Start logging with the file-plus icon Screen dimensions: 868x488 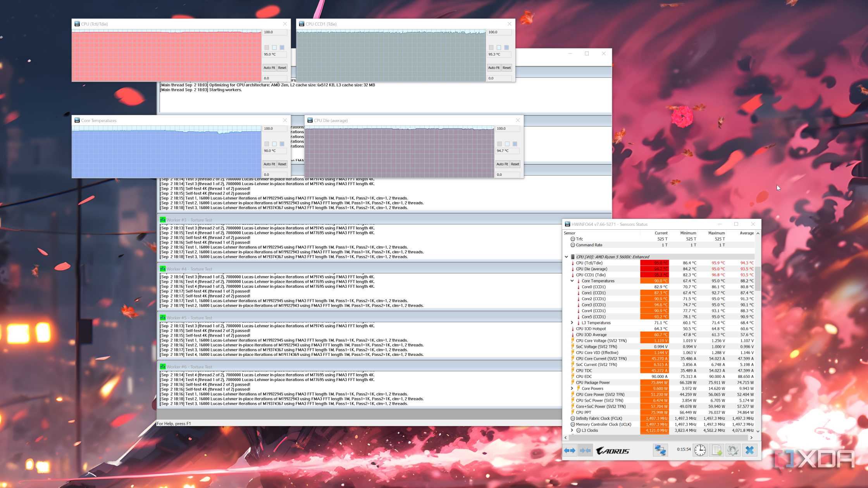(716, 450)
